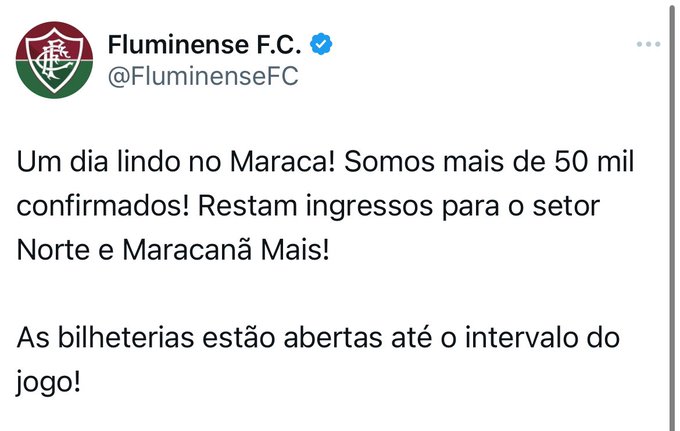Open the Fluminense F.C. display name
680x431 pixels.
[x=204, y=45]
